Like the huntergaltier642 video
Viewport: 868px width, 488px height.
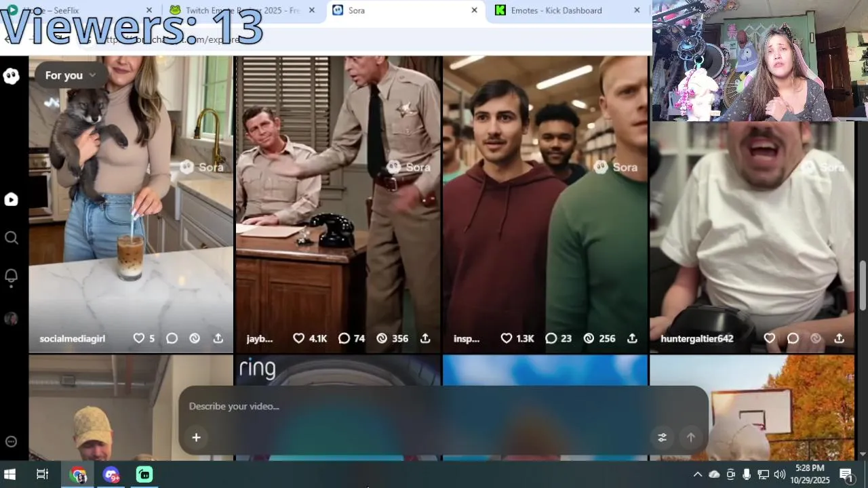tap(770, 338)
